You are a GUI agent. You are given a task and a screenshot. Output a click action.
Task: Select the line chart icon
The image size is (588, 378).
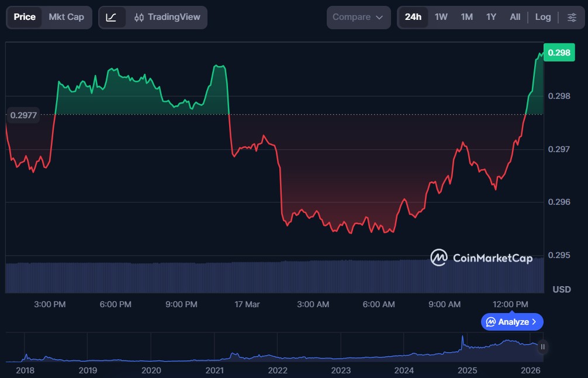pyautogui.click(x=111, y=17)
